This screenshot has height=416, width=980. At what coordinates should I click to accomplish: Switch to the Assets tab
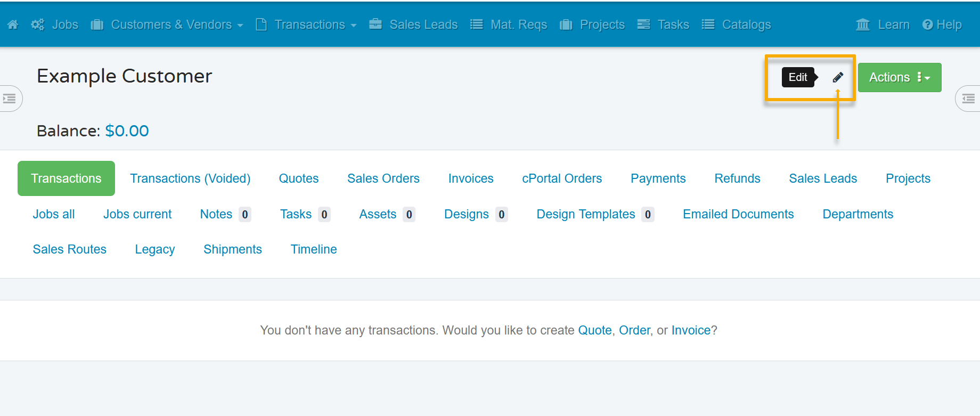pos(387,214)
